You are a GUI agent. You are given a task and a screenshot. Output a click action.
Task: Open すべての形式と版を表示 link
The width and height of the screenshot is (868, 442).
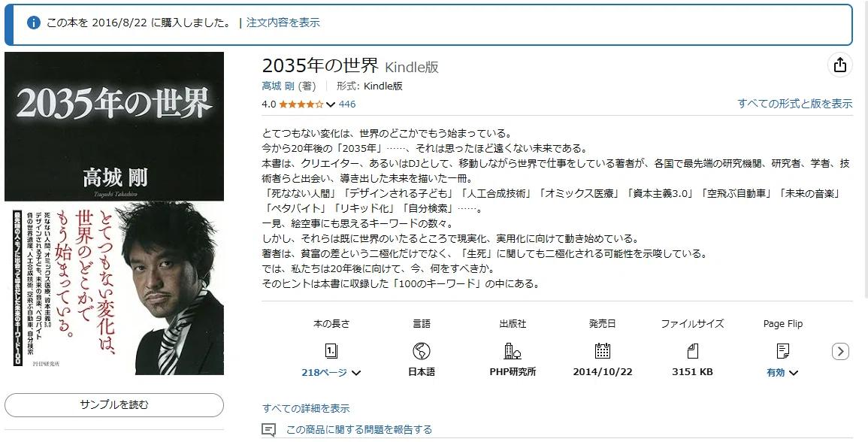(x=795, y=104)
